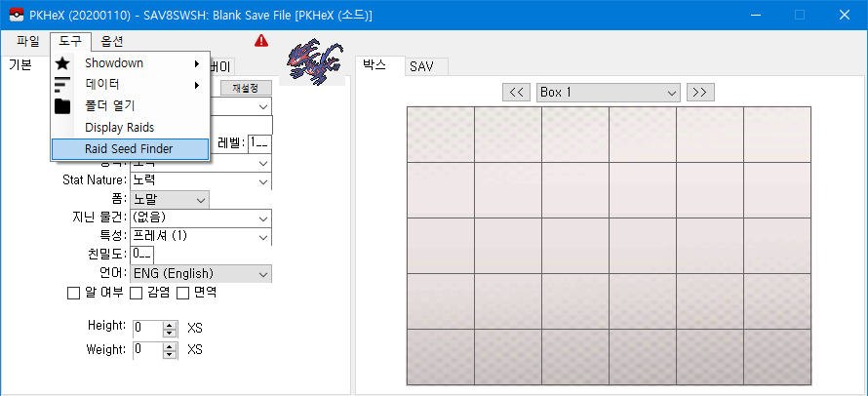
Task: Click the Height value field
Action: coord(148,329)
